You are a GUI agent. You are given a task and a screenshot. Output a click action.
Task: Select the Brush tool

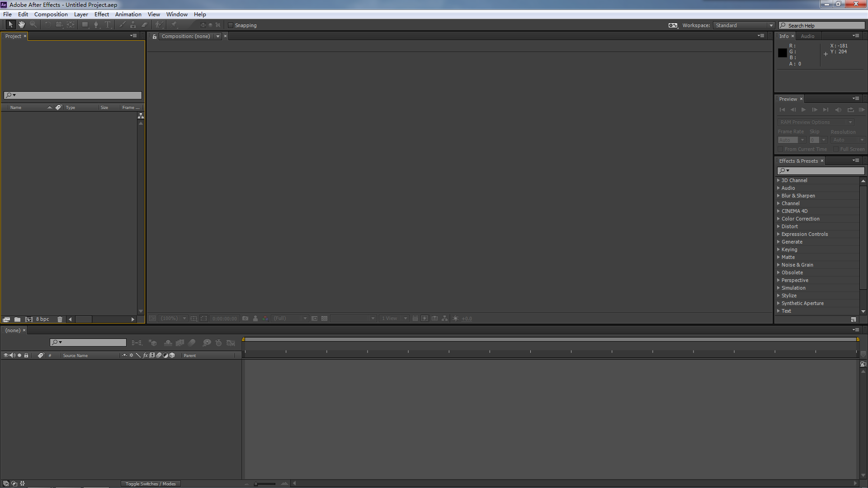pos(122,25)
